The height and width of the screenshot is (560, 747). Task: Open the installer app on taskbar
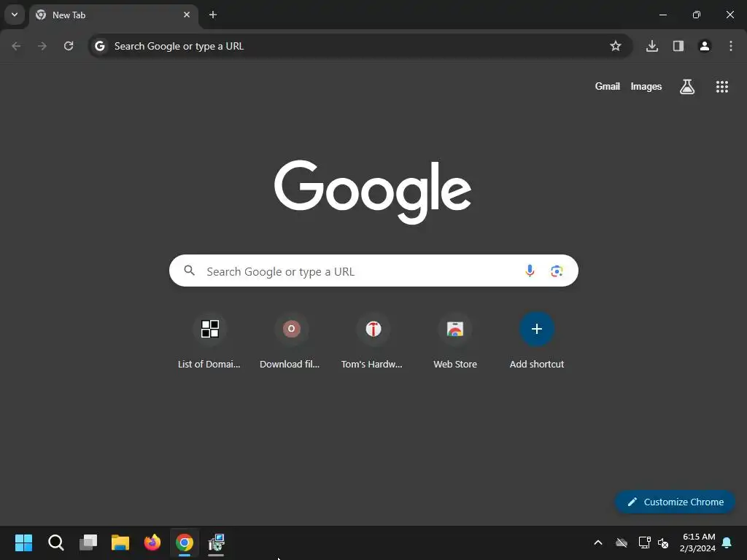point(216,542)
